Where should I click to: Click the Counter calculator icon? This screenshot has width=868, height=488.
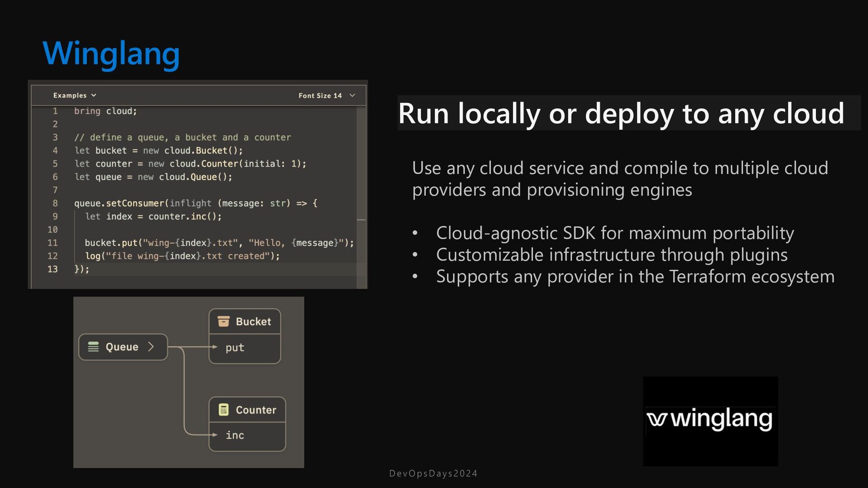[x=223, y=410]
